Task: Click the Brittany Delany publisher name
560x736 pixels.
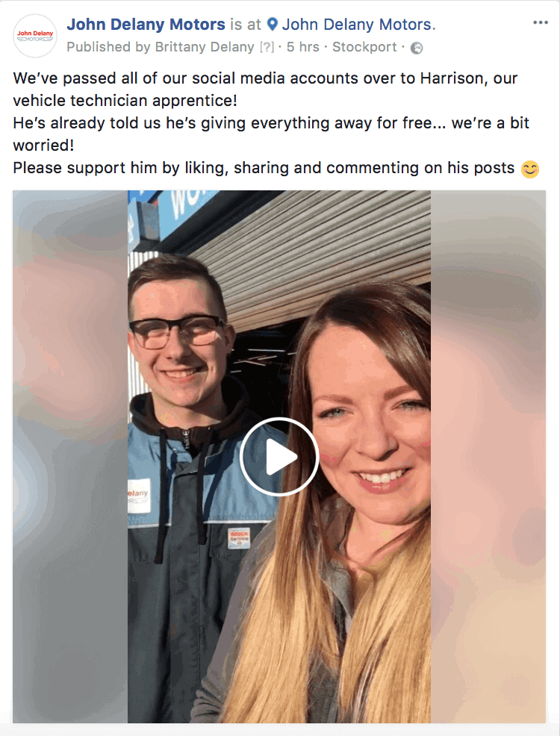Action: pos(205,47)
